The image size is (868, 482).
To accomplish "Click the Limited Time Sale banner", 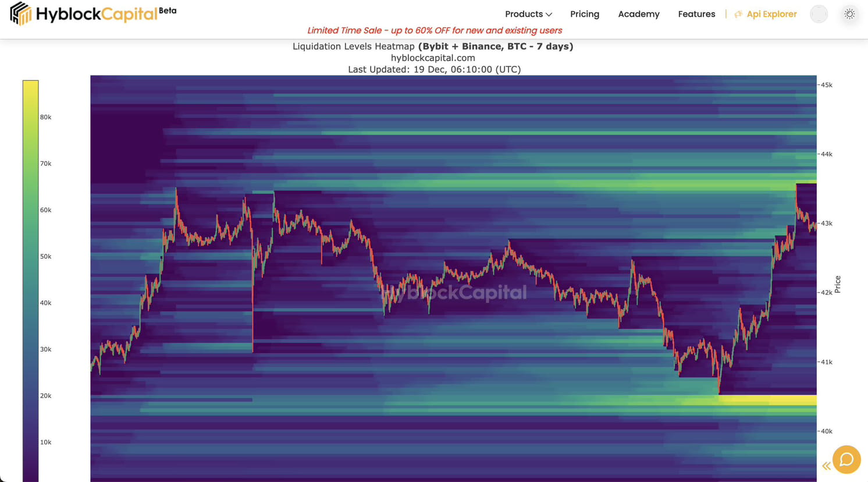I will point(435,30).
